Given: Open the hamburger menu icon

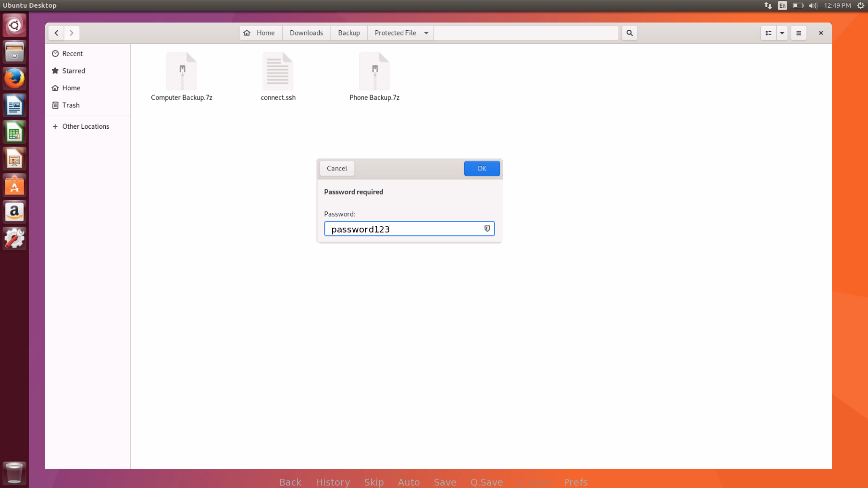Looking at the screenshot, I should (x=798, y=33).
